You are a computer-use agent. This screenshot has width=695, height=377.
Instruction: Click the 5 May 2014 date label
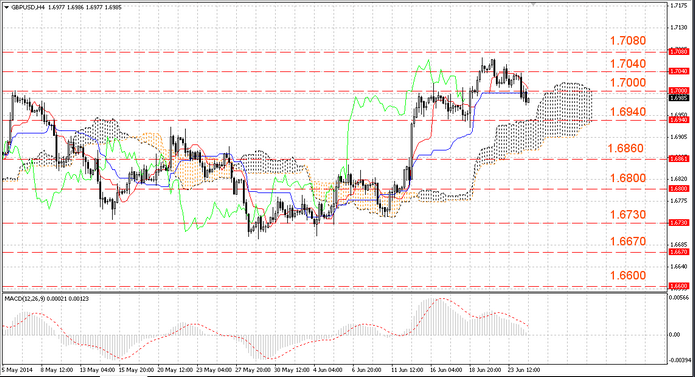coord(17,369)
